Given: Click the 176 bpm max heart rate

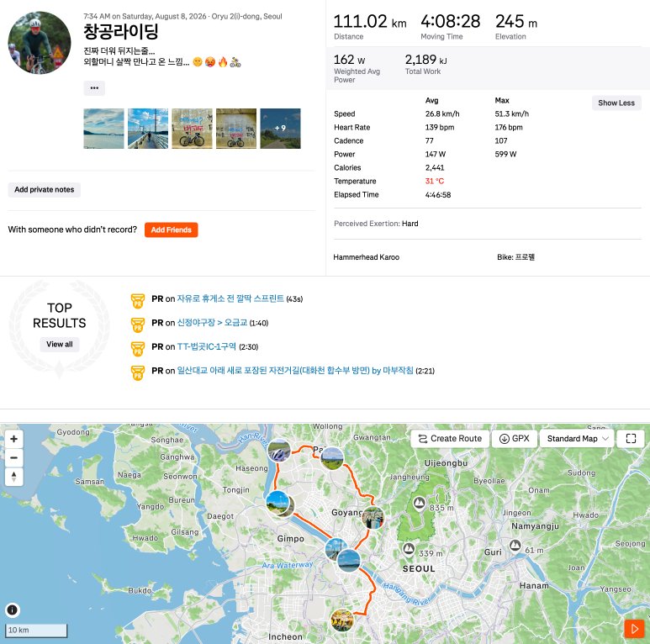Looking at the screenshot, I should point(508,128).
